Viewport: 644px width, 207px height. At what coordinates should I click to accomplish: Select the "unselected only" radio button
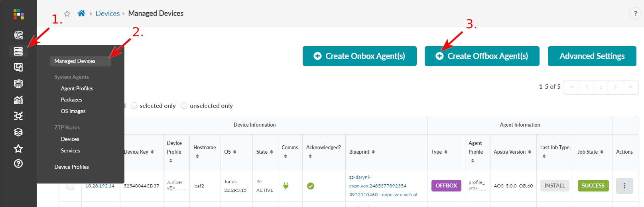coord(184,106)
